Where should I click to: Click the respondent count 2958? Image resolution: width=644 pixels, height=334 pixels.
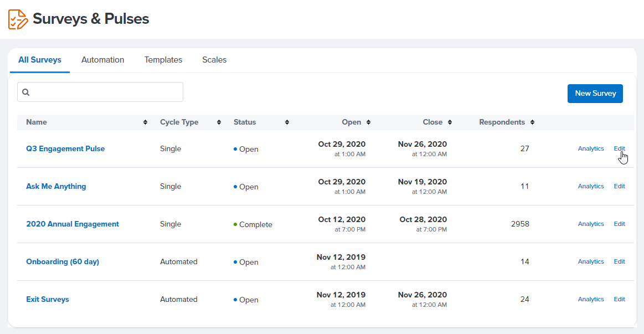point(520,224)
